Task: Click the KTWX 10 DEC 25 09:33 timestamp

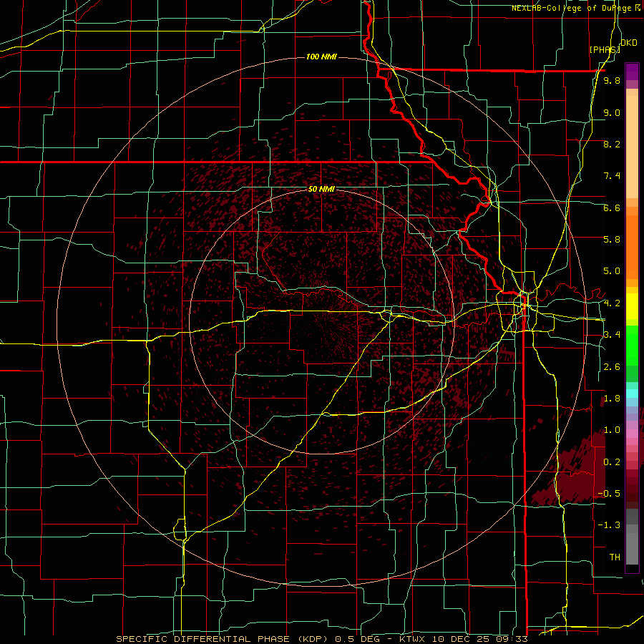Action: point(463,639)
